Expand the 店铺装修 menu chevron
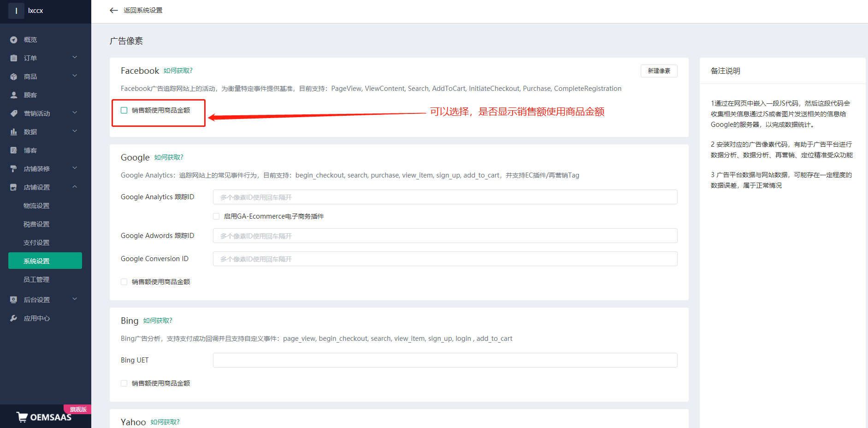The image size is (868, 428). pos(75,168)
